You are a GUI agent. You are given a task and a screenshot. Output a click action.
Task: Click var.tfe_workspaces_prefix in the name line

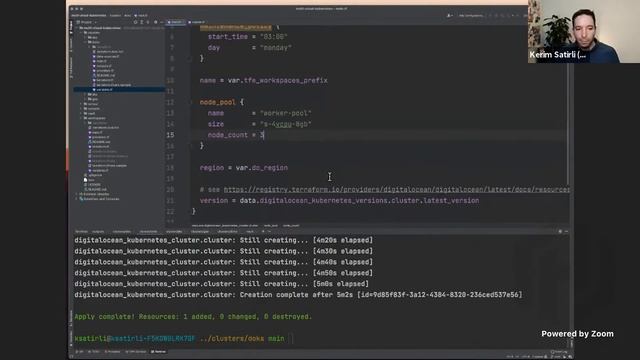tap(278, 80)
